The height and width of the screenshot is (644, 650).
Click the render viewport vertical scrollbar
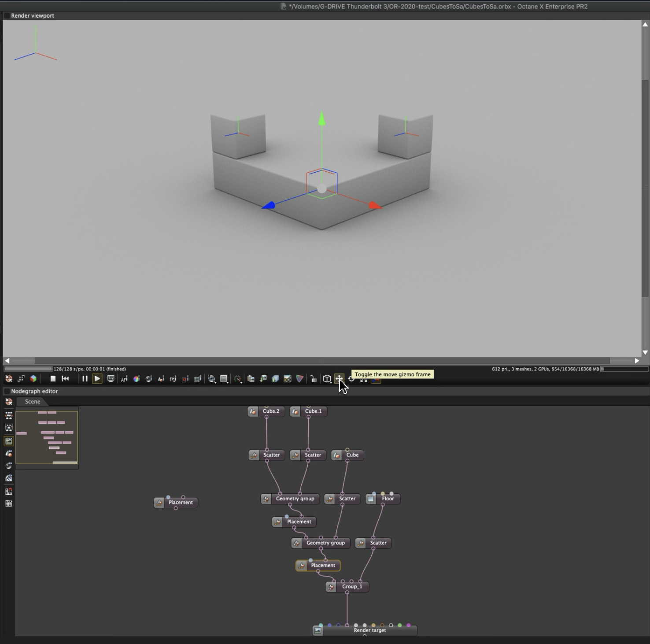pos(645,189)
